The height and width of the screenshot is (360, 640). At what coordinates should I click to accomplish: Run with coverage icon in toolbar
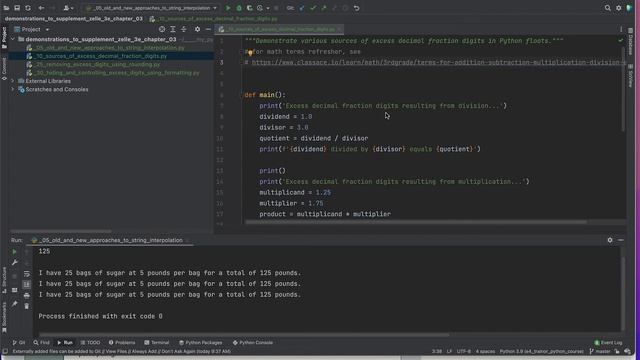249,8
